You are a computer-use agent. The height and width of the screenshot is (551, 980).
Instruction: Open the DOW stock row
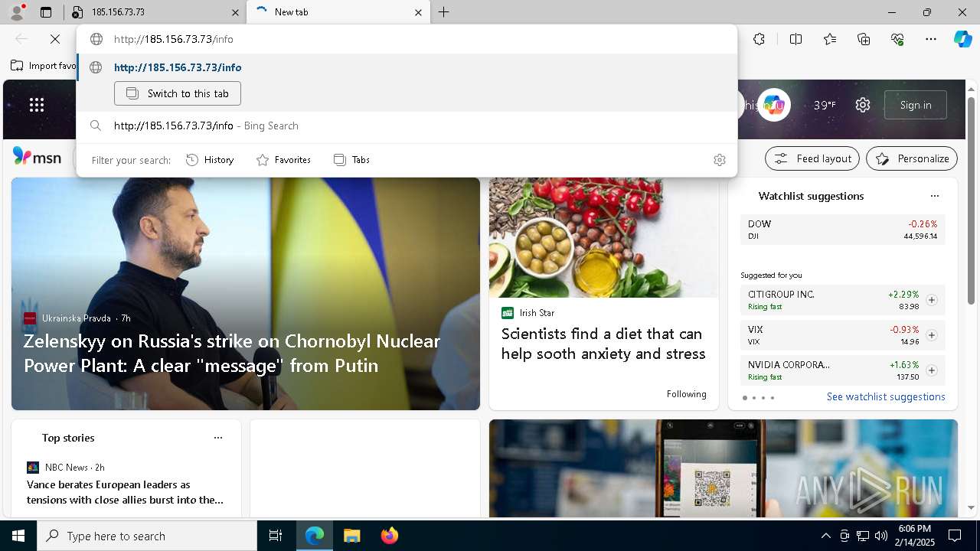point(842,230)
